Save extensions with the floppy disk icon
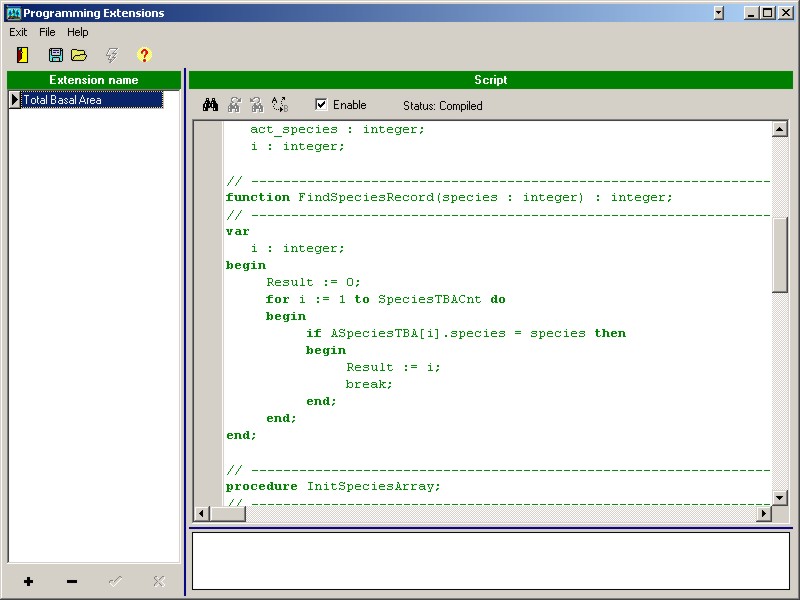The image size is (800, 600). coord(56,55)
